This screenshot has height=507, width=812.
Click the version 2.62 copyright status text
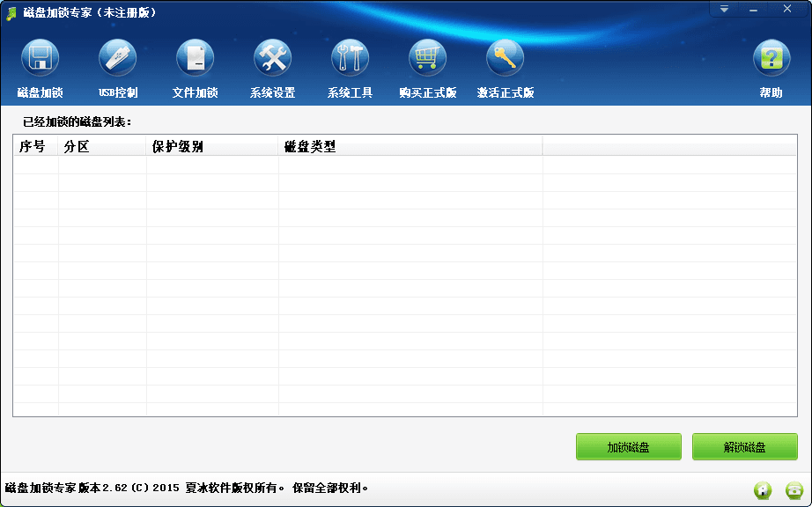tap(187, 488)
